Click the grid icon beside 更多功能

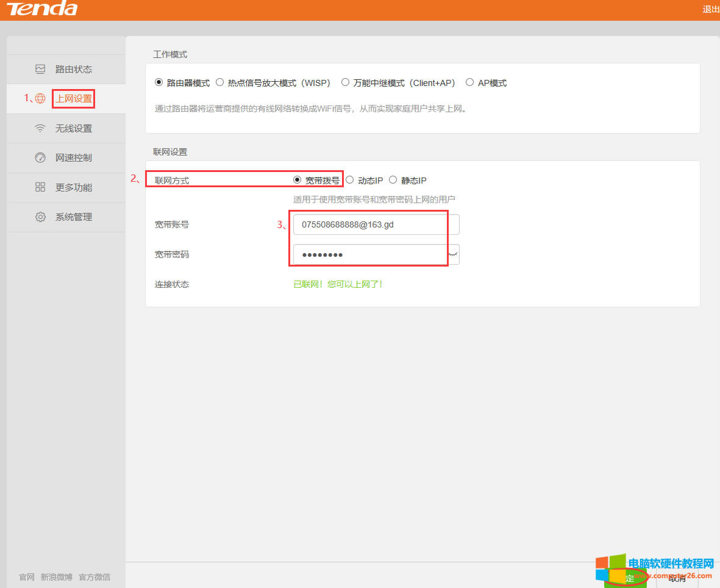[40, 187]
